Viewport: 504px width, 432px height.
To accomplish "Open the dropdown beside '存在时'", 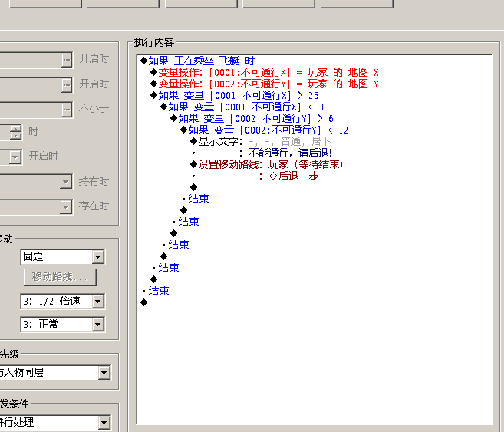I will click(65, 206).
